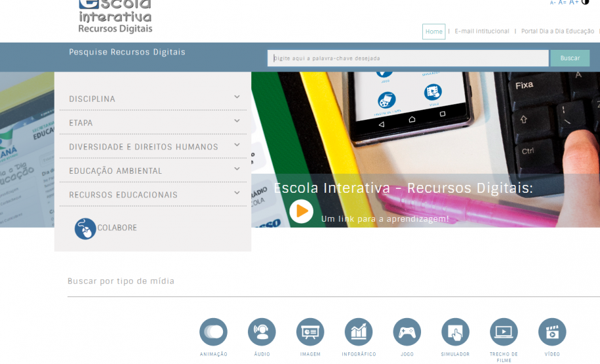This screenshot has height=364, width=600.
Task: Click the Escola Interativa logo
Action: coord(115,16)
